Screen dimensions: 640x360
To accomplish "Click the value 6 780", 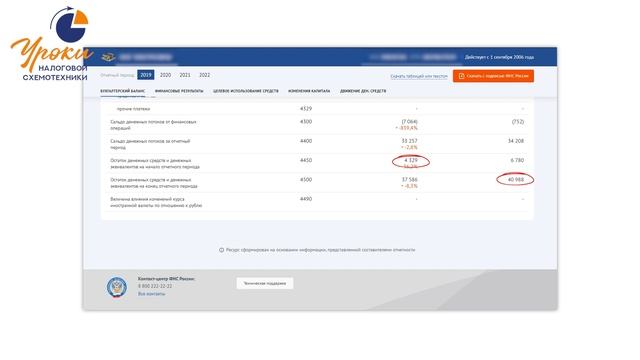I will tap(517, 160).
